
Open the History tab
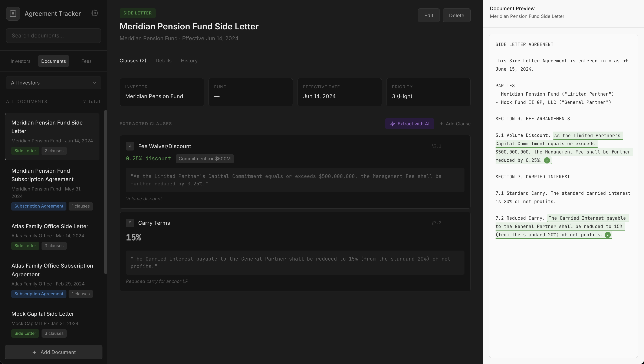[x=189, y=61]
